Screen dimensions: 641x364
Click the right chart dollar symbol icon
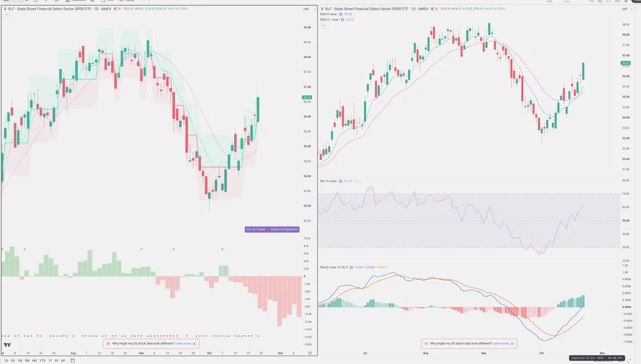(322, 9)
